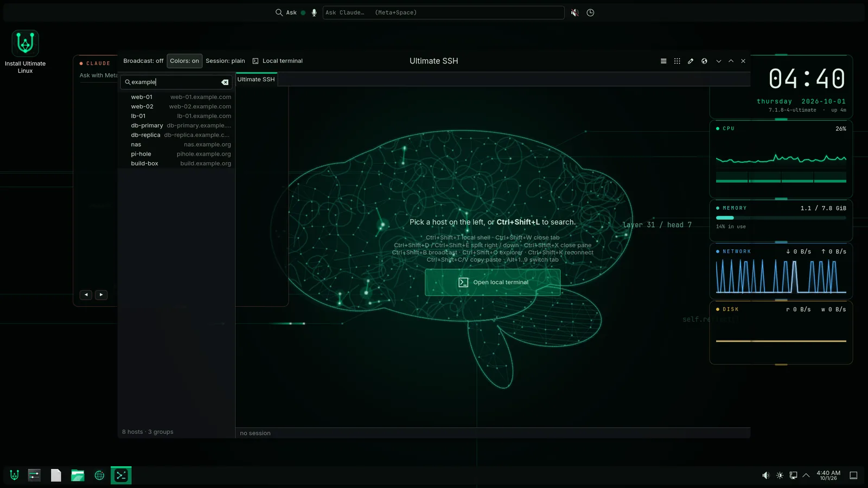Open the blank document app in taskbar
The width and height of the screenshot is (868, 488).
click(x=56, y=476)
